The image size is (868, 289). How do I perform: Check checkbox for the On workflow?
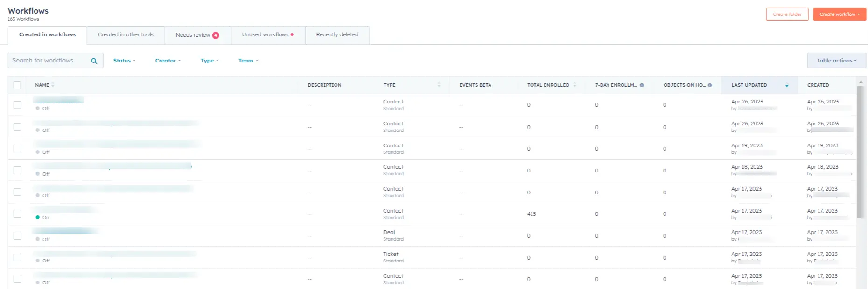click(17, 214)
